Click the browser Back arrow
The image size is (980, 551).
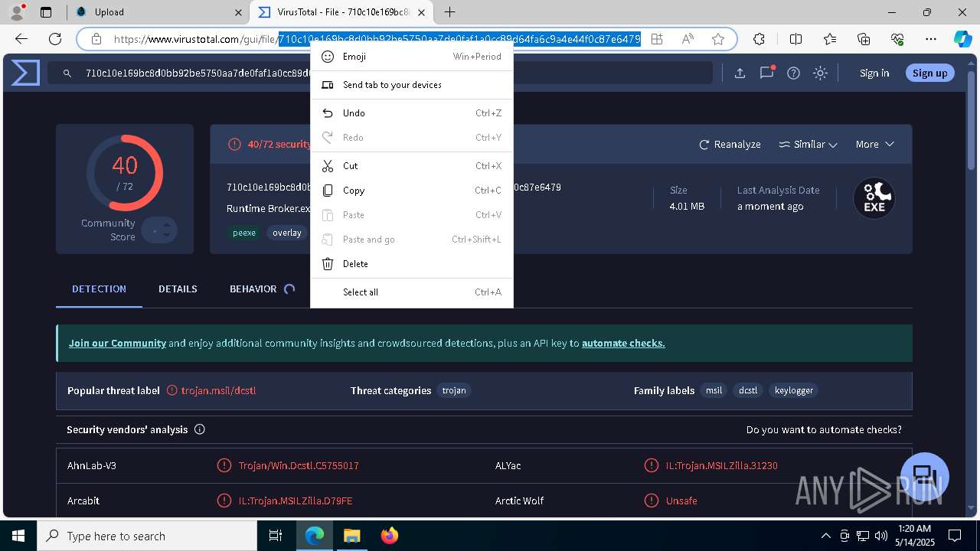point(21,39)
